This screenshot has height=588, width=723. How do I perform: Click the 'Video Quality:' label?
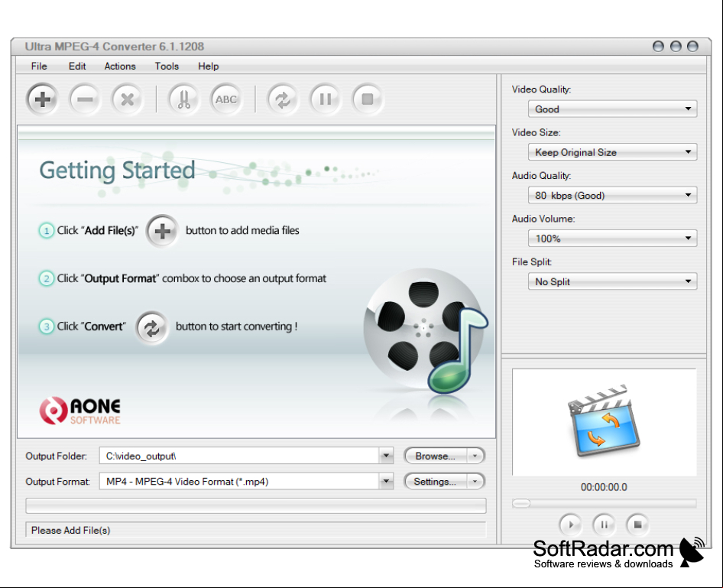click(541, 89)
